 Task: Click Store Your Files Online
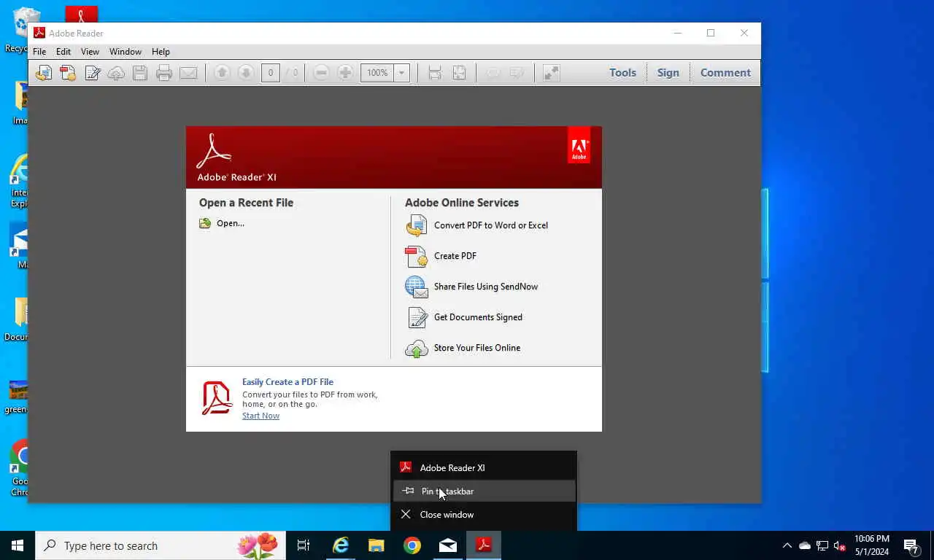tap(477, 348)
